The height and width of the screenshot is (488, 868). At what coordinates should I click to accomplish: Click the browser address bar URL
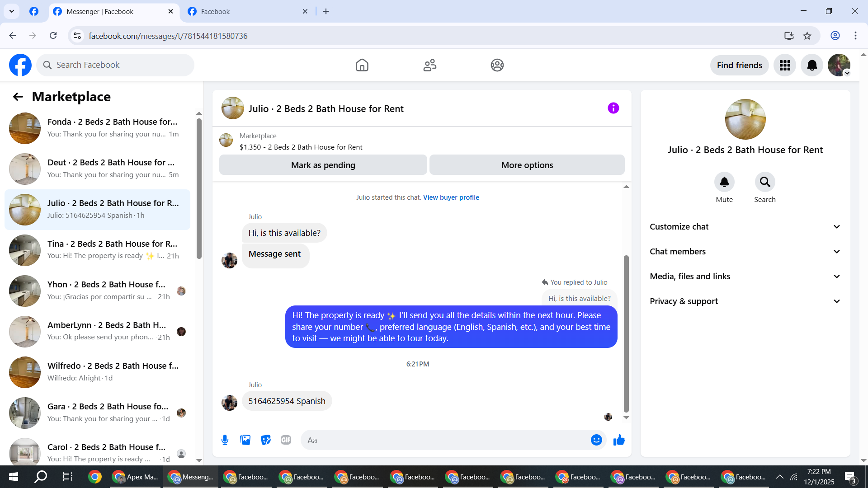(168, 36)
